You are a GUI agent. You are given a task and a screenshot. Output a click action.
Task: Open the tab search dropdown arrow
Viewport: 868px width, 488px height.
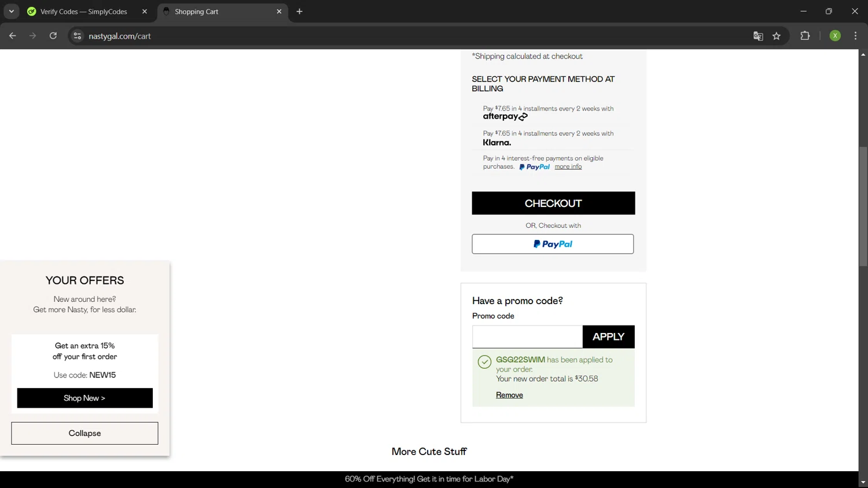tap(11, 12)
